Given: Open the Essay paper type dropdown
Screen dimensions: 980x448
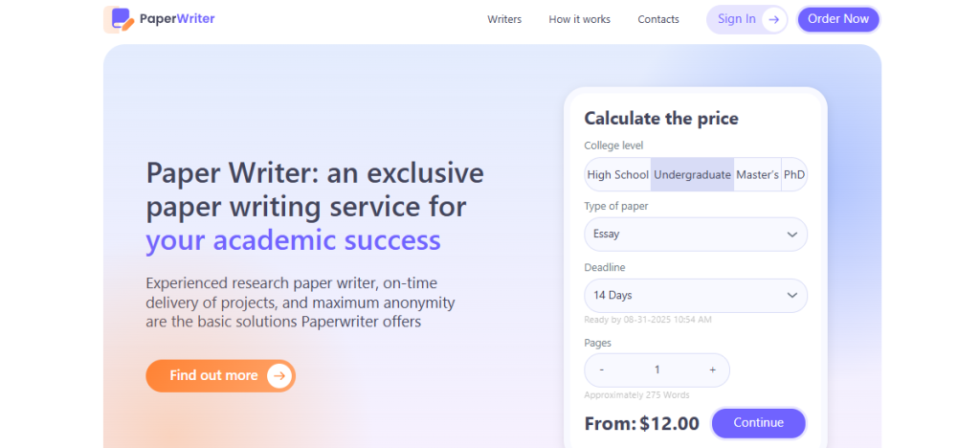Looking at the screenshot, I should pos(696,235).
